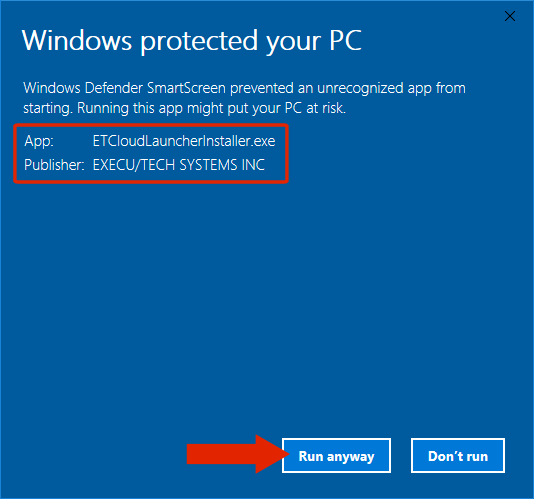Click the empty blue area in the dialog's center
The height and width of the screenshot is (499, 534).
(267, 290)
